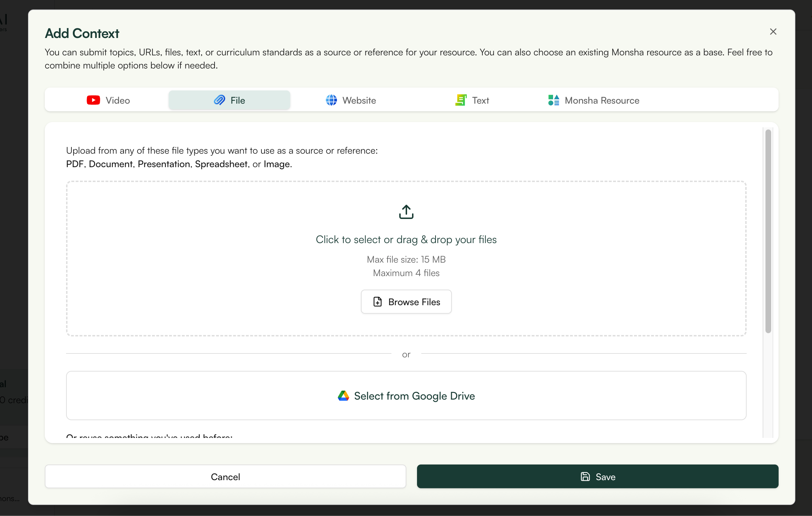The height and width of the screenshot is (516, 812).
Task: Click the floppy disk Save icon
Action: click(x=585, y=477)
